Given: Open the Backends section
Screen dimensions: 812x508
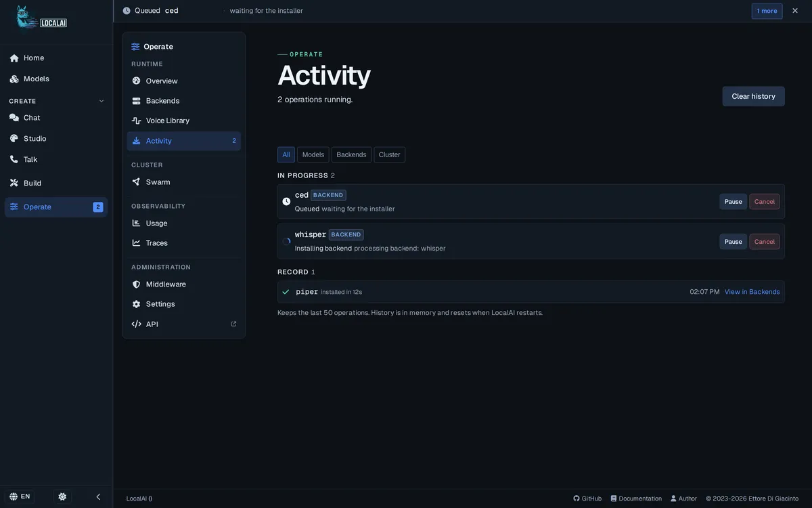Looking at the screenshot, I should [183, 100].
